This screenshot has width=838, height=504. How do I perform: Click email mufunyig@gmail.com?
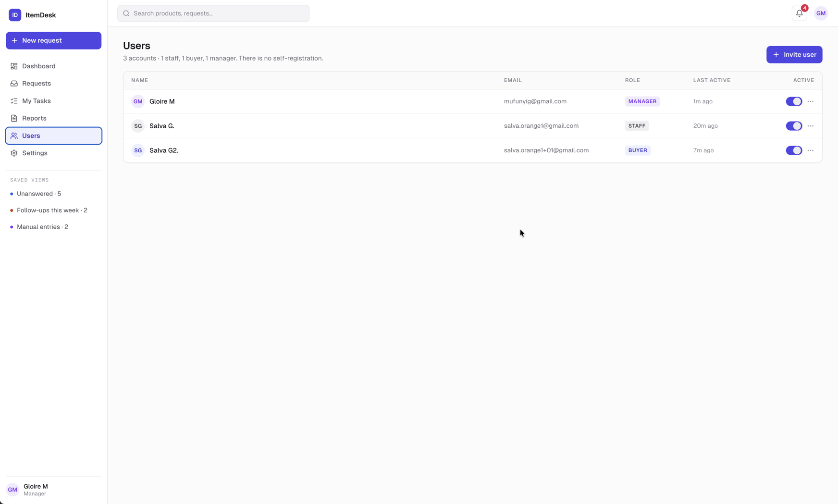coord(535,101)
